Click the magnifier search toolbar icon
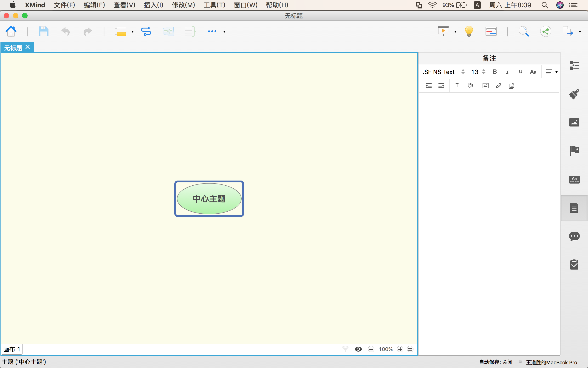Screen dimensions: 588x368 tap(523, 32)
